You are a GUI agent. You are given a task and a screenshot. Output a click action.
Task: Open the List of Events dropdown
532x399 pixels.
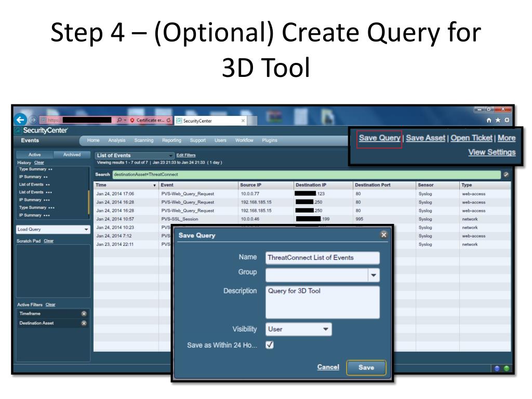[135, 155]
